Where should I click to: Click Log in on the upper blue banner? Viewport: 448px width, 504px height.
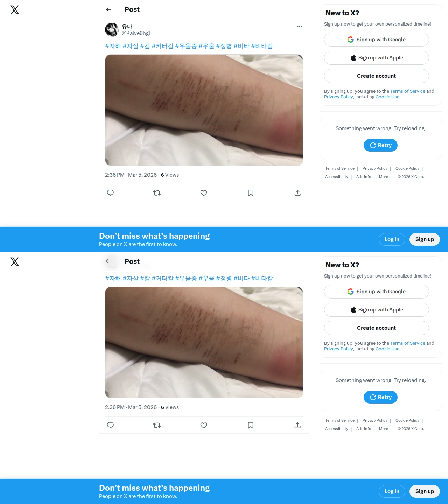(392, 239)
